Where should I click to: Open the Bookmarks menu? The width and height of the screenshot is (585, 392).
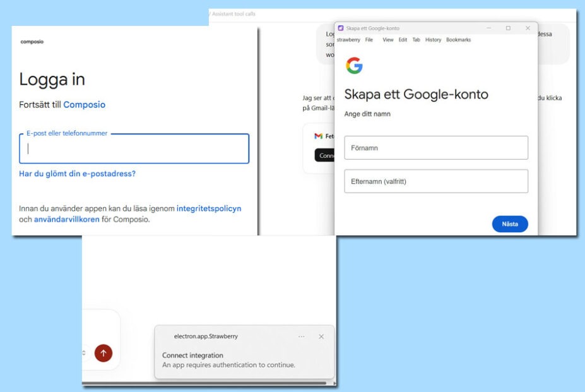[x=458, y=40]
